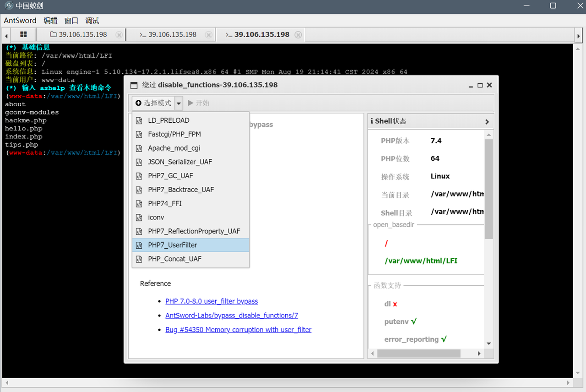Click main window bottom scroll-right arrow

(x=569, y=382)
